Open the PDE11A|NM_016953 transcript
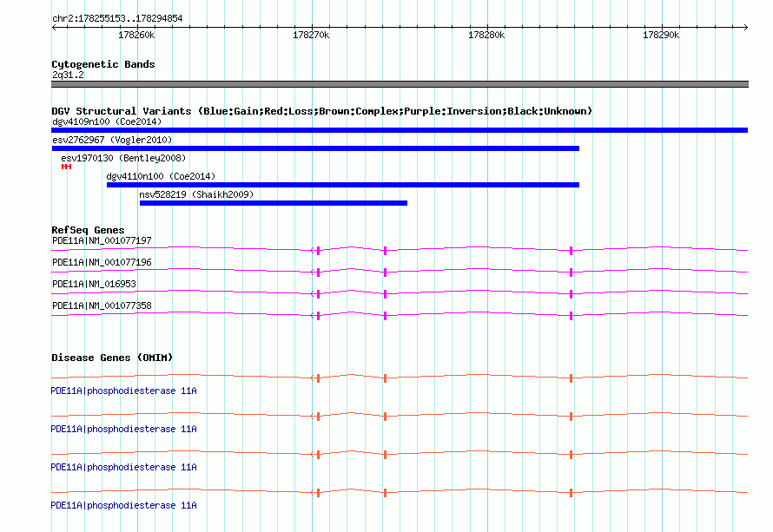Image resolution: width=773 pixels, height=532 pixels. point(94,285)
